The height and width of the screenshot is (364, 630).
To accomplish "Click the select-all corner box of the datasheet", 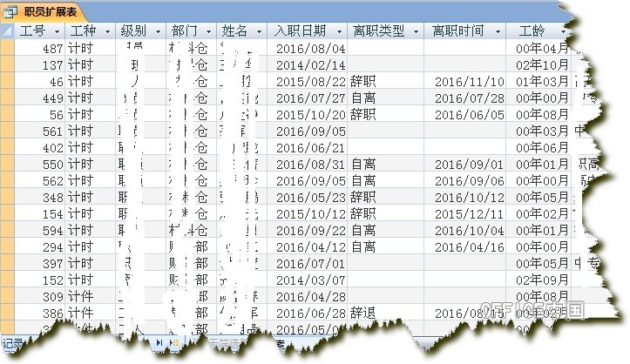I will coord(7,30).
